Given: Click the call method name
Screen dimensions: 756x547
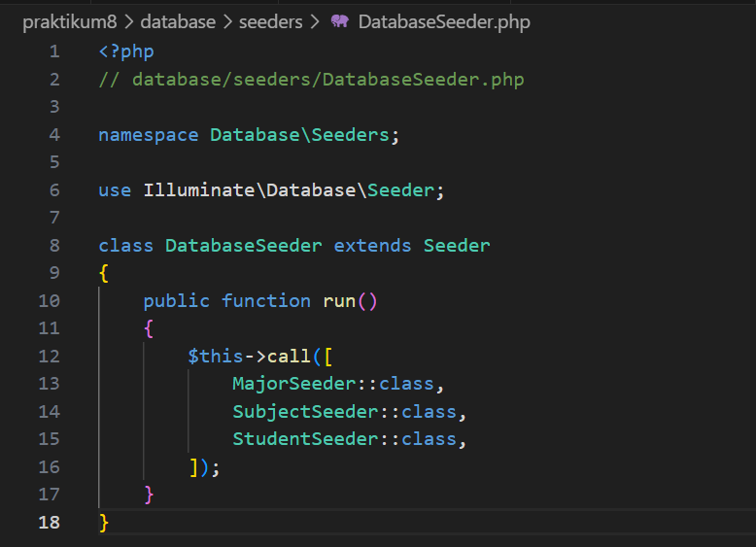Looking at the screenshot, I should [289, 357].
